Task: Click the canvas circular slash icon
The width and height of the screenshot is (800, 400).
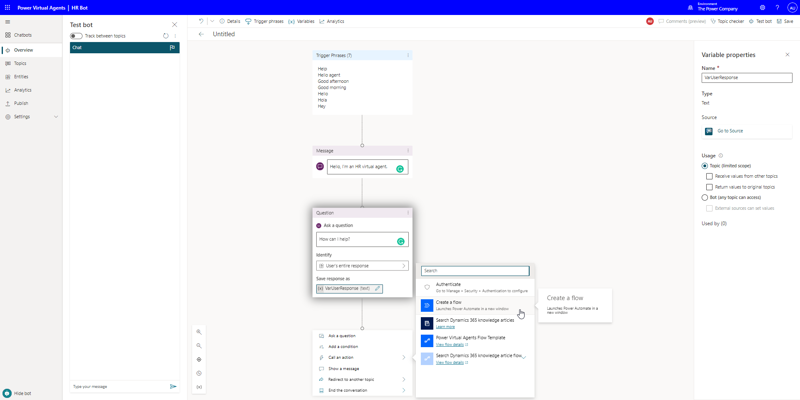Action: [199, 373]
